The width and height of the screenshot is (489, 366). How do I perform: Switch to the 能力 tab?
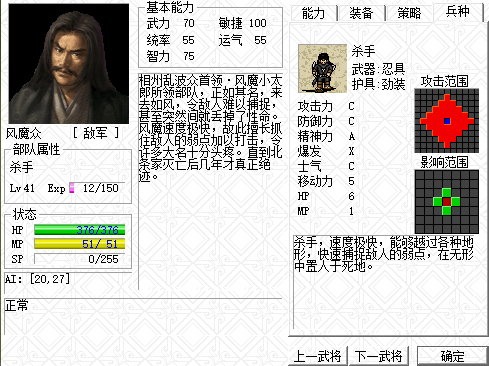coord(314,13)
